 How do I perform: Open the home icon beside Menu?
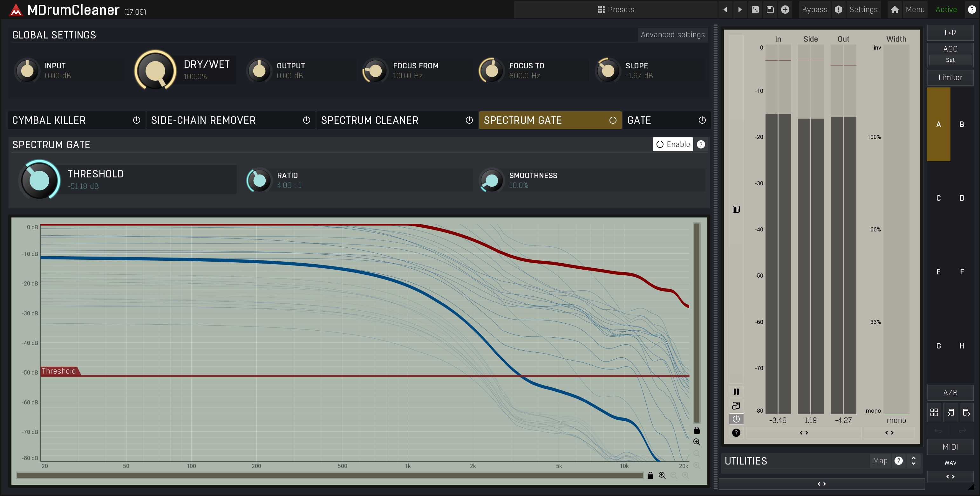point(895,10)
